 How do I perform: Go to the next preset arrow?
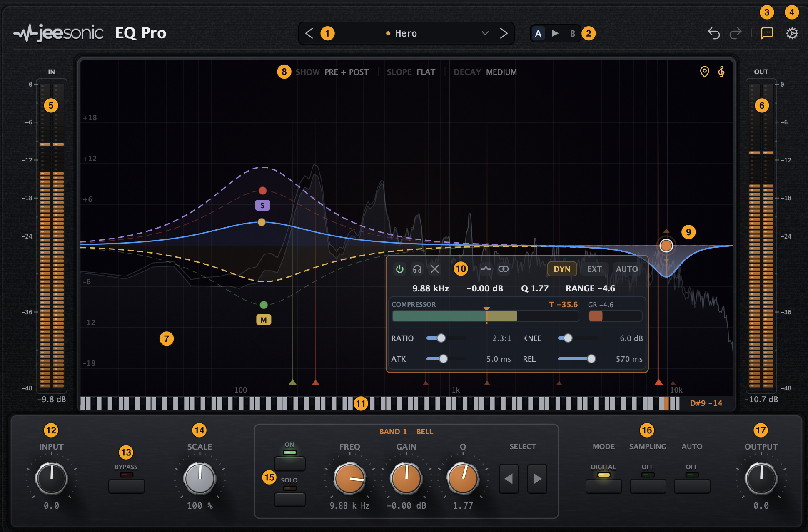[x=504, y=33]
